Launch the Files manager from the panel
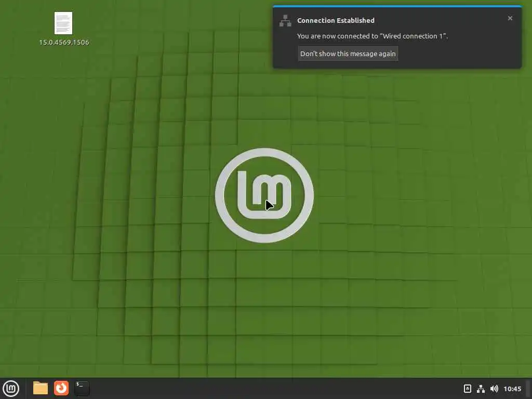 point(41,388)
